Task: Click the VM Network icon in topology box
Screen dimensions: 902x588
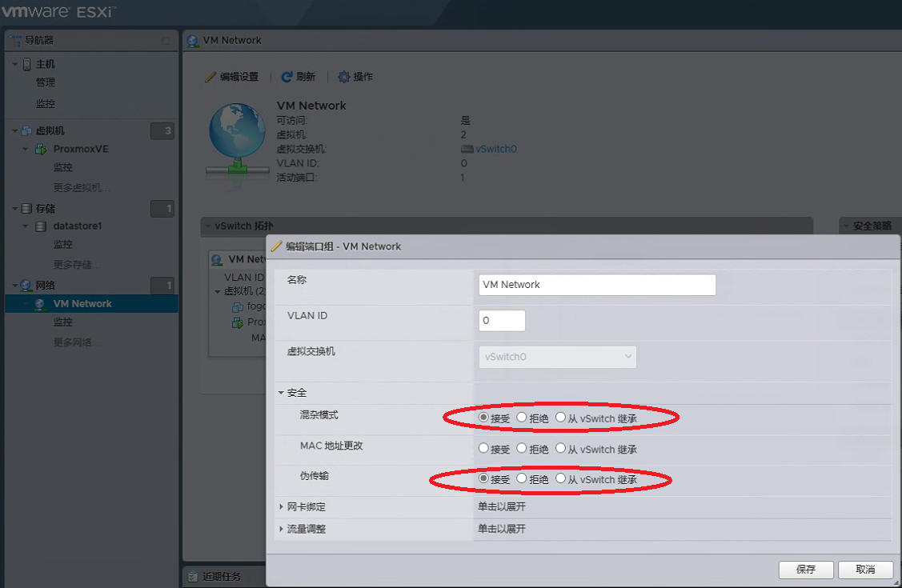Action: [217, 260]
